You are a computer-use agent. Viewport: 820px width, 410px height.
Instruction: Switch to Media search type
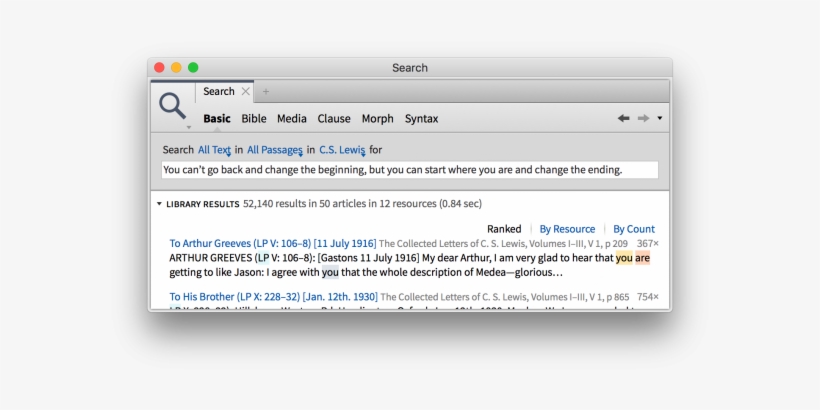click(x=292, y=119)
